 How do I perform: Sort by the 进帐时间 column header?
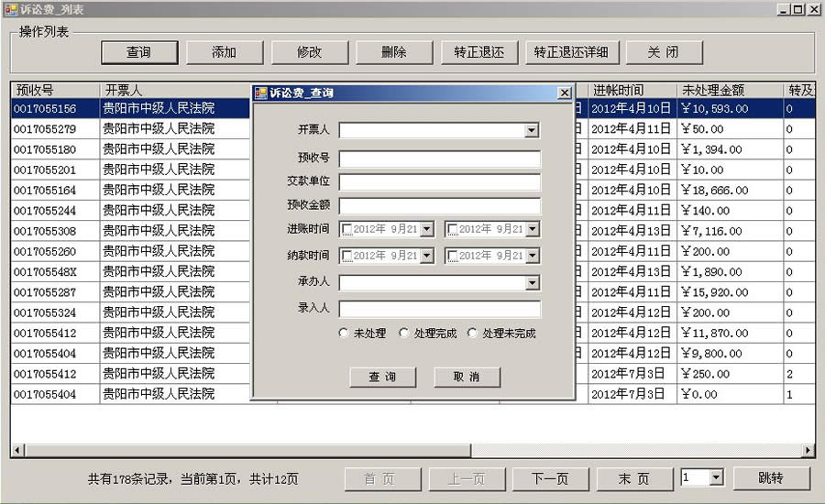632,90
